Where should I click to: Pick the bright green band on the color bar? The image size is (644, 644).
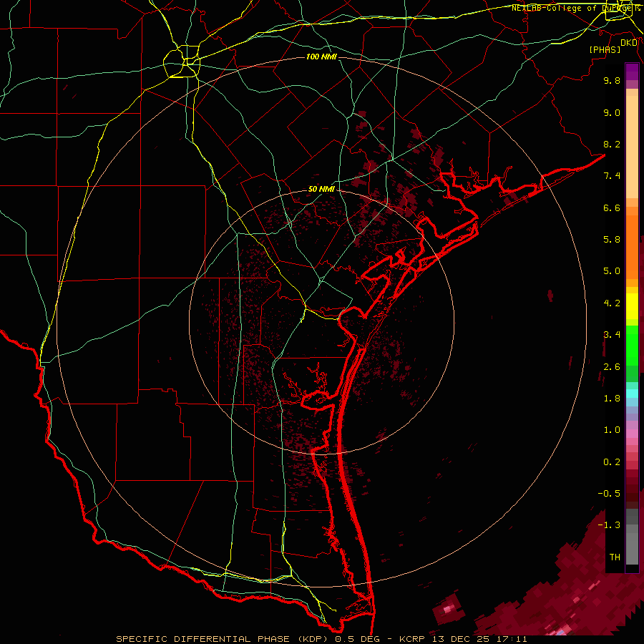632,346
